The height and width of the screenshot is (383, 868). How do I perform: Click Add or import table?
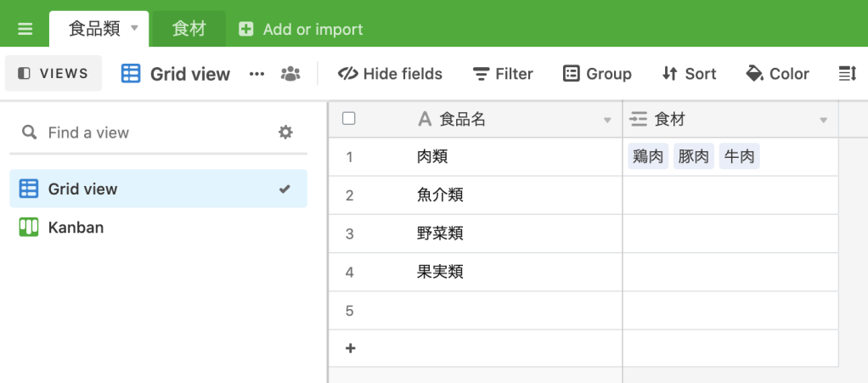pos(301,29)
